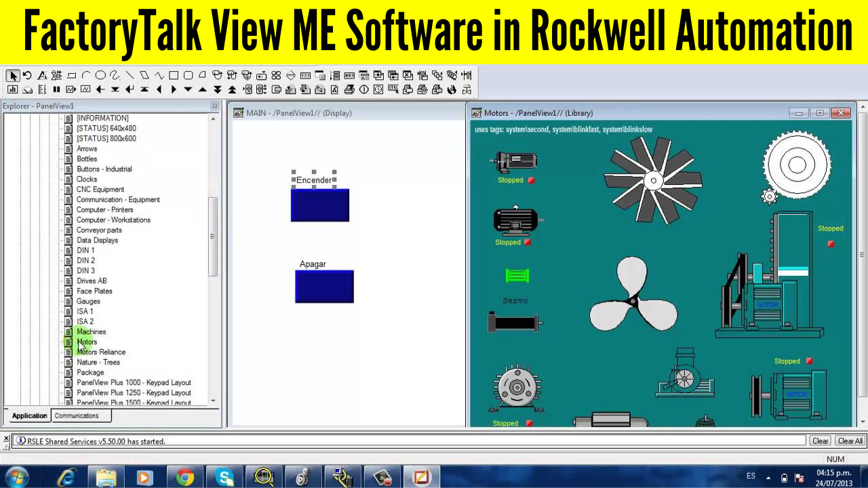This screenshot has width=868, height=488.
Task: Select the Freehand drawing tool
Action: [x=115, y=75]
